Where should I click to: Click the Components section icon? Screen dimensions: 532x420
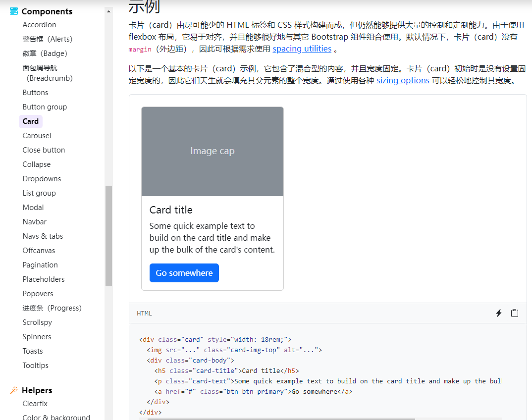tap(14, 11)
